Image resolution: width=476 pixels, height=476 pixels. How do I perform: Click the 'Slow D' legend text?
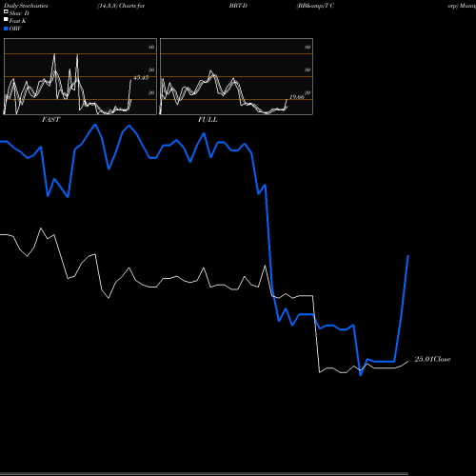pos(19,13)
